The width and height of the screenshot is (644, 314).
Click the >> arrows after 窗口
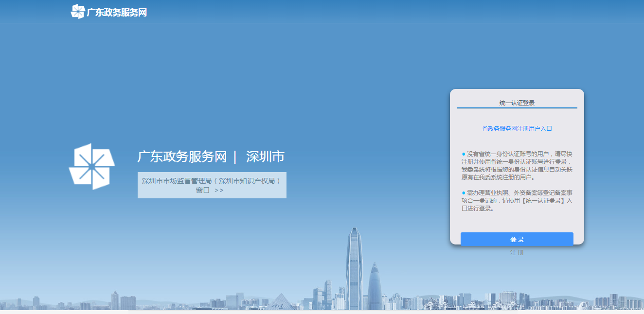[219, 191]
